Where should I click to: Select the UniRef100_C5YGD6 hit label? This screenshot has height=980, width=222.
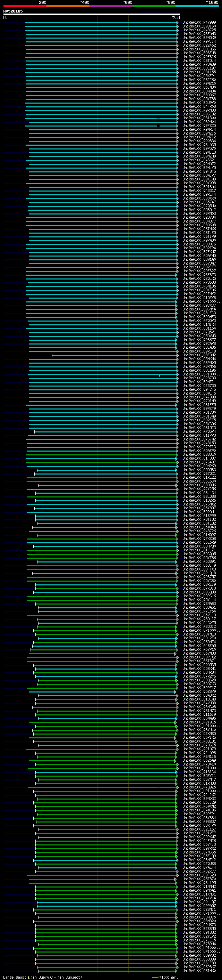199,424
